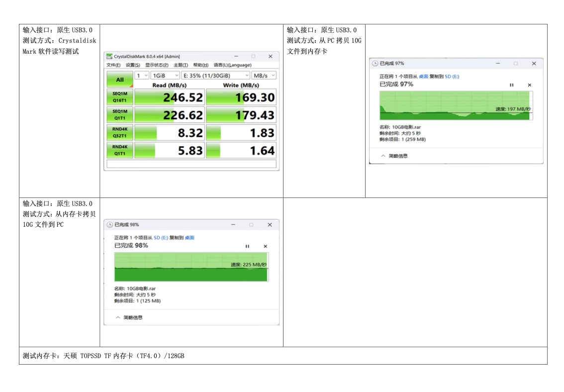The image size is (564, 392).
Task: Click the 桌面 source link in 97% dialog
Action: [x=423, y=77]
